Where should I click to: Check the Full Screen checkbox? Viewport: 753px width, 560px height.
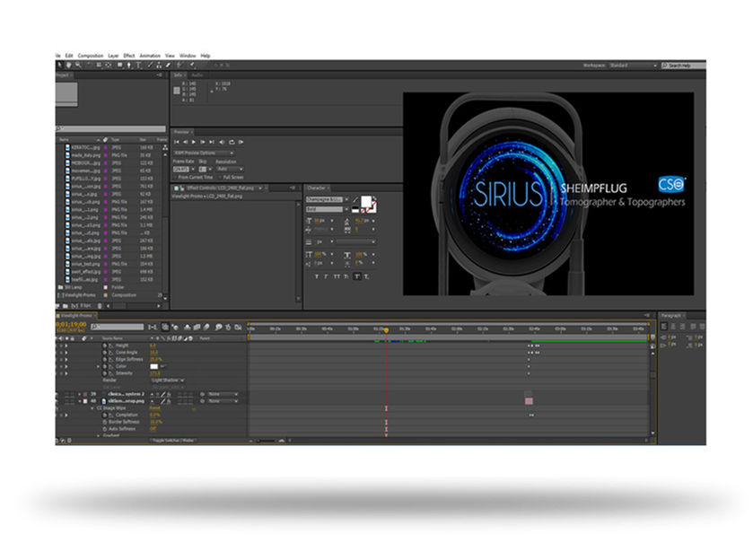pos(220,177)
